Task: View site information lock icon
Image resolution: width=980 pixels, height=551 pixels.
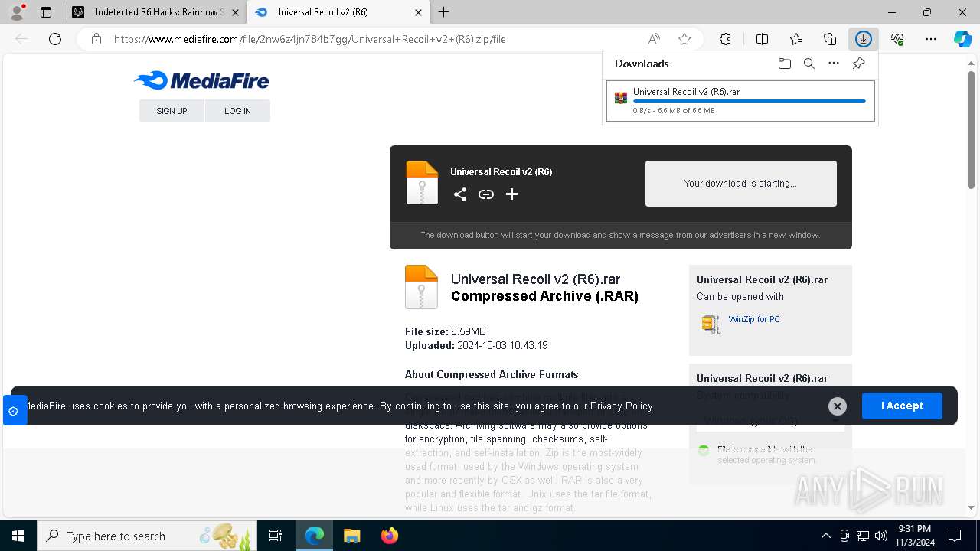Action: point(96,39)
